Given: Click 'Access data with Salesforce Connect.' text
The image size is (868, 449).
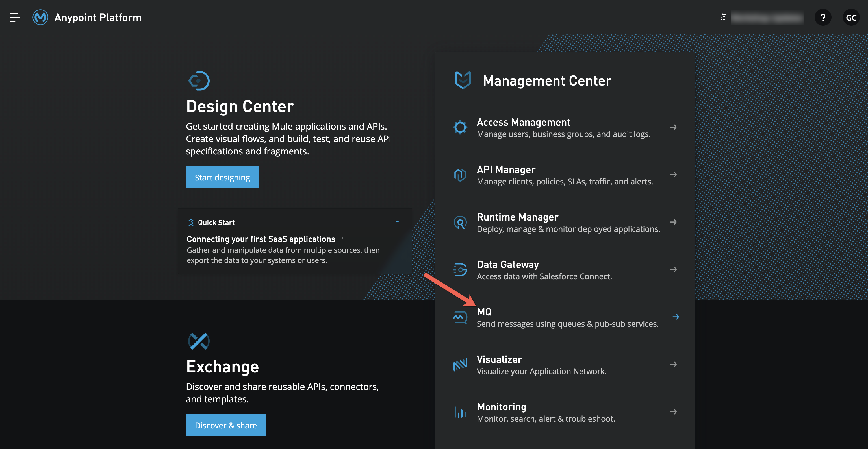Looking at the screenshot, I should 544,276.
